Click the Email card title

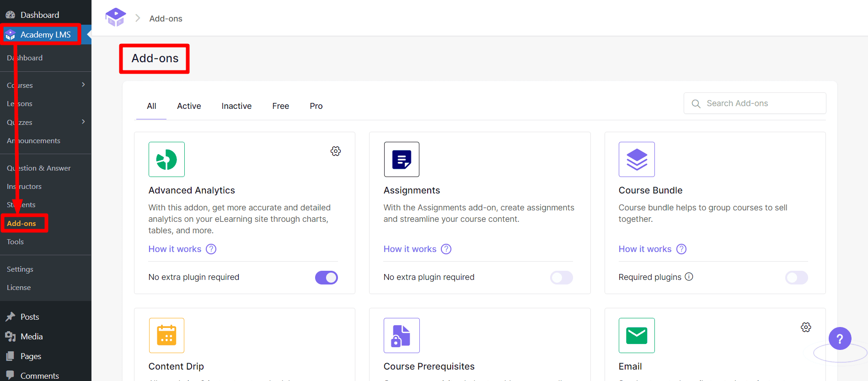tap(630, 366)
